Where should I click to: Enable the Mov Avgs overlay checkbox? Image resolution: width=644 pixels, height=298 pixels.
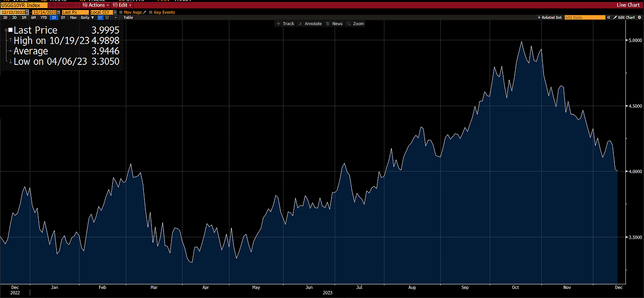coord(121,12)
